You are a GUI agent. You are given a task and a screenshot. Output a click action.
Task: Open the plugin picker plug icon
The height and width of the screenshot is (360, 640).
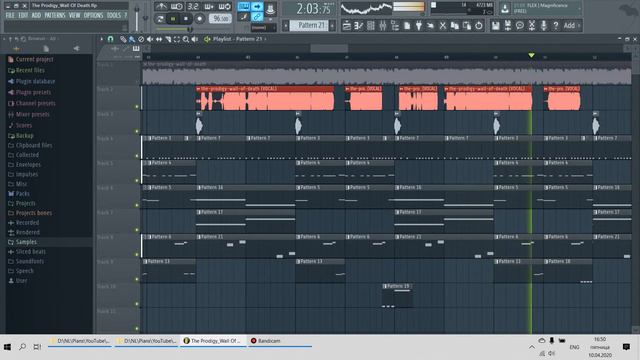419,26
